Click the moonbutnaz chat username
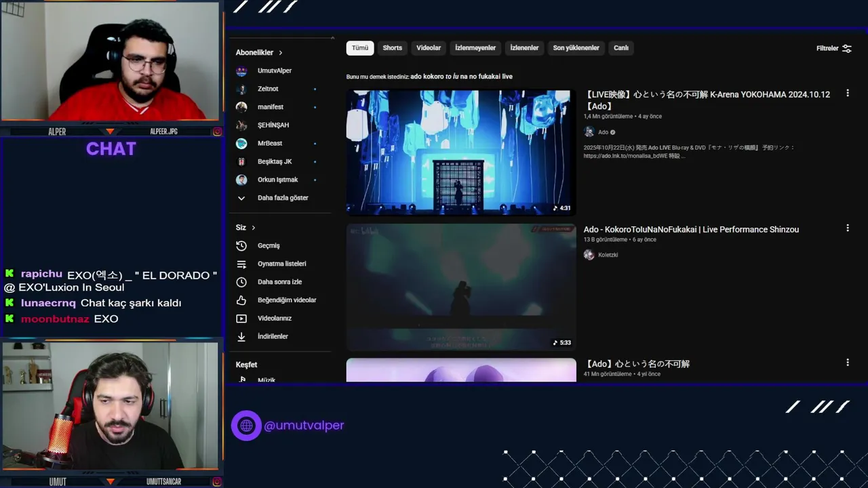The height and width of the screenshot is (488, 868). tap(55, 319)
